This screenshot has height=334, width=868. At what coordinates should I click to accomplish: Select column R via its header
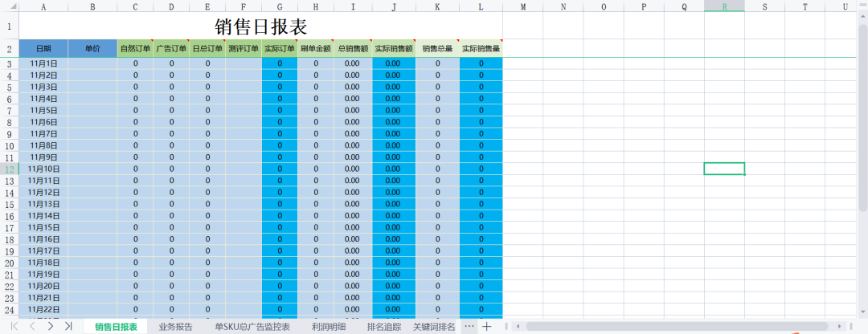coord(724,6)
